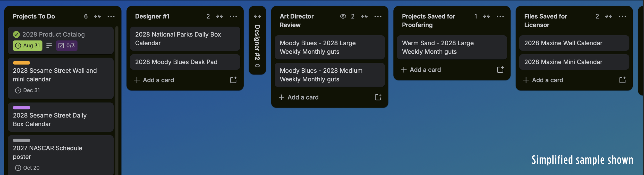Open Moody Blues 2028 Large Weekly Monthly card
Image resolution: width=644 pixels, height=175 pixels.
coord(329,47)
